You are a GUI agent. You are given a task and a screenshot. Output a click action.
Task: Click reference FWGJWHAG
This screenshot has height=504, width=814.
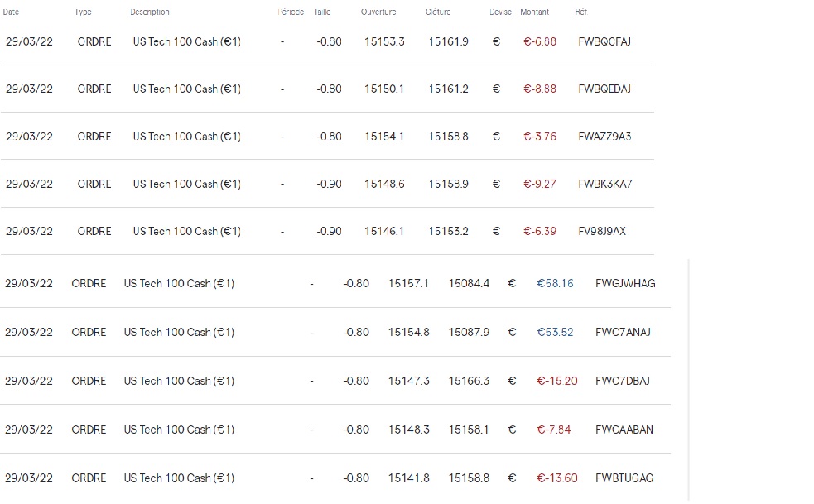click(x=625, y=283)
